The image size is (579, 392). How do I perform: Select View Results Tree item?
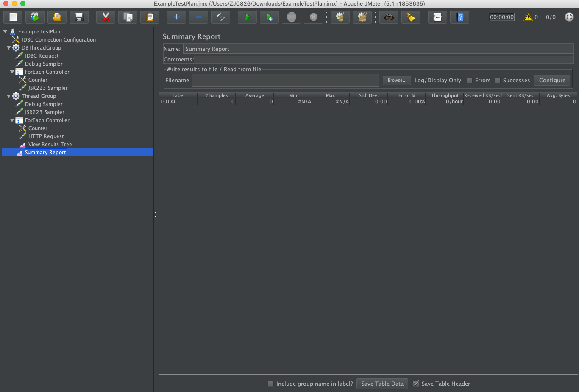(50, 144)
